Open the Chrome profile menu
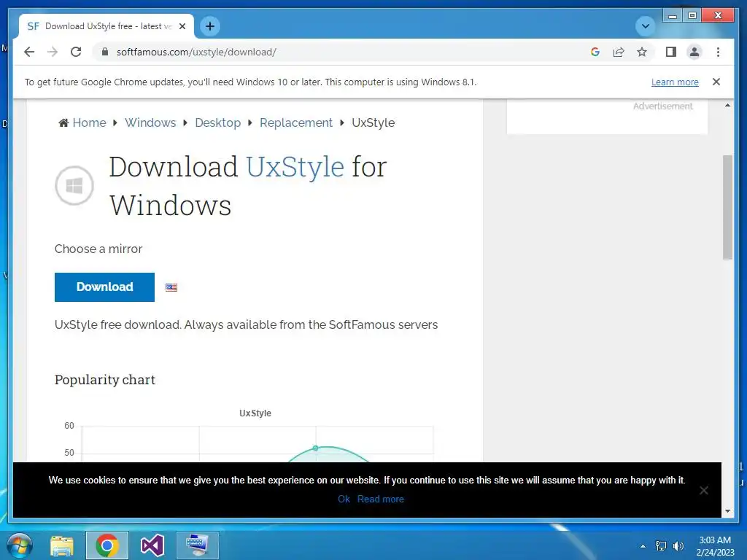Image resolution: width=747 pixels, height=560 pixels. [x=694, y=52]
